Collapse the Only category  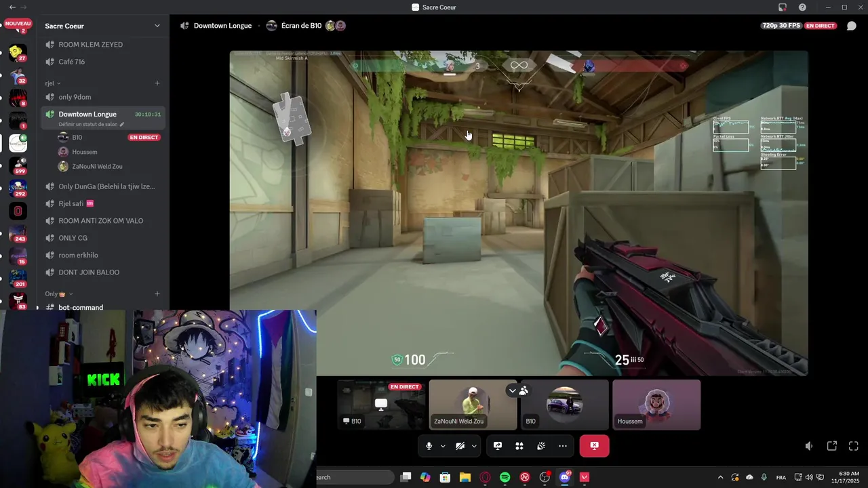tap(58, 294)
